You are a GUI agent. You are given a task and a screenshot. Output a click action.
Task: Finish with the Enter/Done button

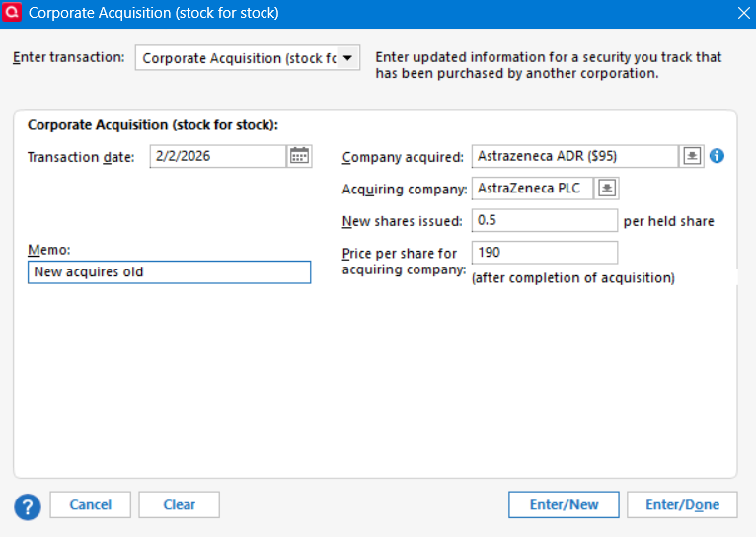pos(682,505)
